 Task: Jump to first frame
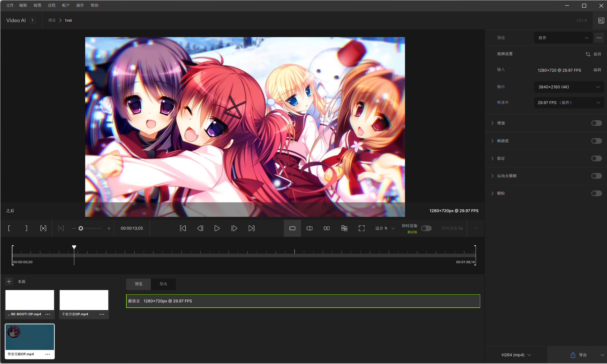[x=183, y=228]
